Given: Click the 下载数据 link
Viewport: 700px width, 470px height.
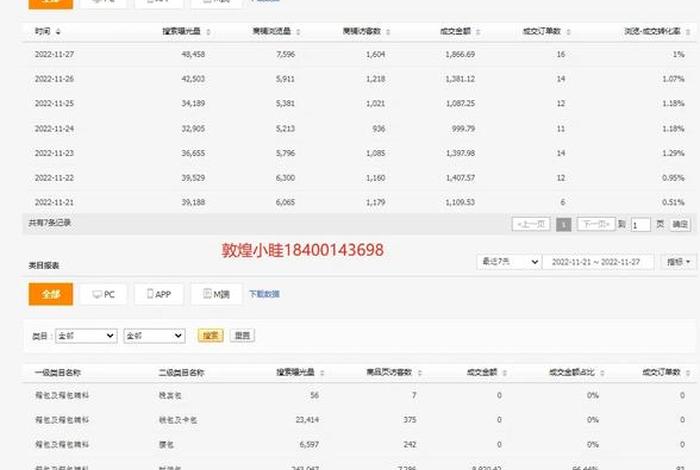Looking at the screenshot, I should (264, 294).
